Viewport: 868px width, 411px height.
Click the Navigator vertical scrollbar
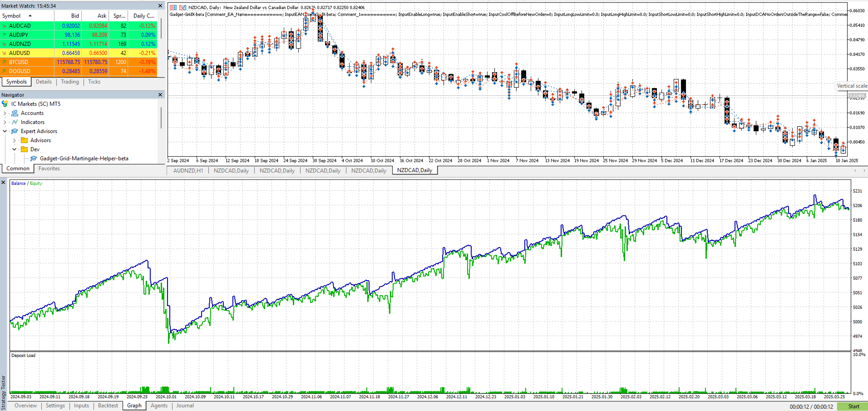click(161, 118)
